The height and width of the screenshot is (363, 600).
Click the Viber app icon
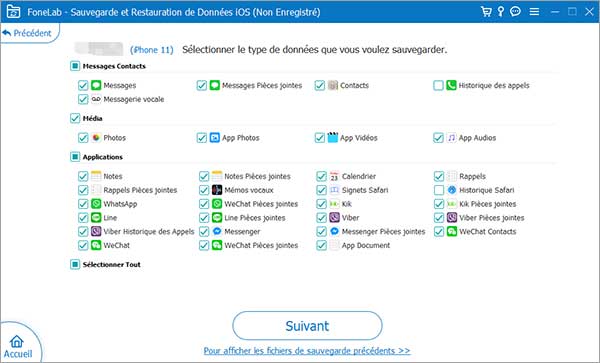334,218
